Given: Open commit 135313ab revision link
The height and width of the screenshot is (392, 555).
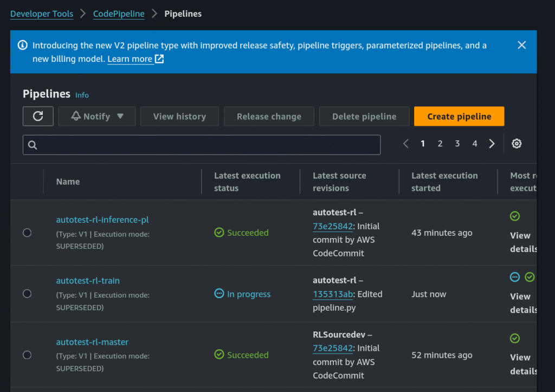Looking at the screenshot, I should pos(333,294).
